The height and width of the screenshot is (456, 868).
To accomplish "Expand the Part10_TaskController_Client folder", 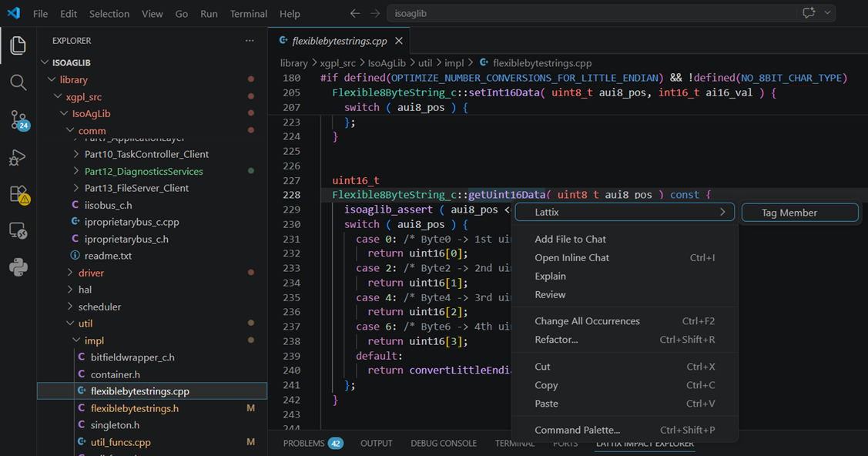I will coord(75,154).
